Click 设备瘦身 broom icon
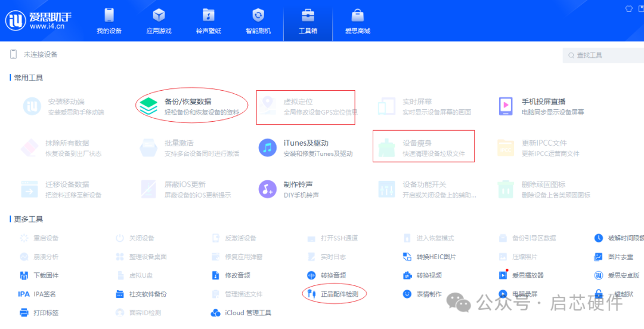Screen dimensions: 644x329 coord(387,147)
